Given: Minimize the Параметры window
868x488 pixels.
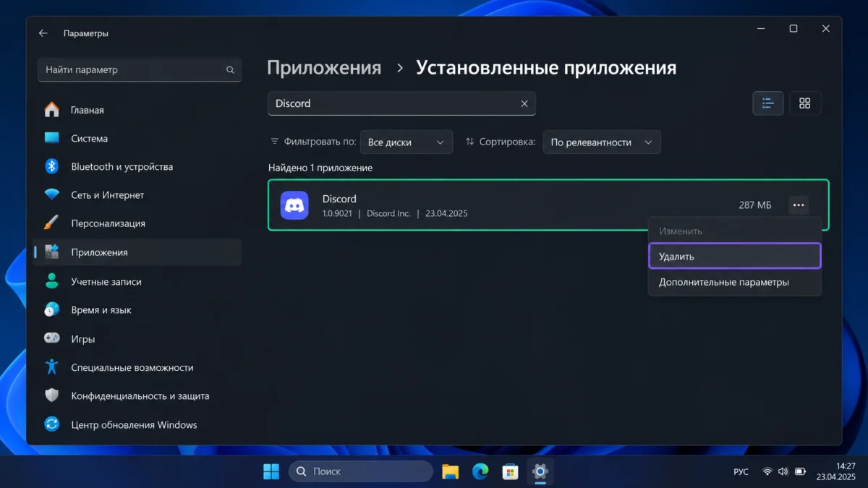Looking at the screenshot, I should (761, 29).
